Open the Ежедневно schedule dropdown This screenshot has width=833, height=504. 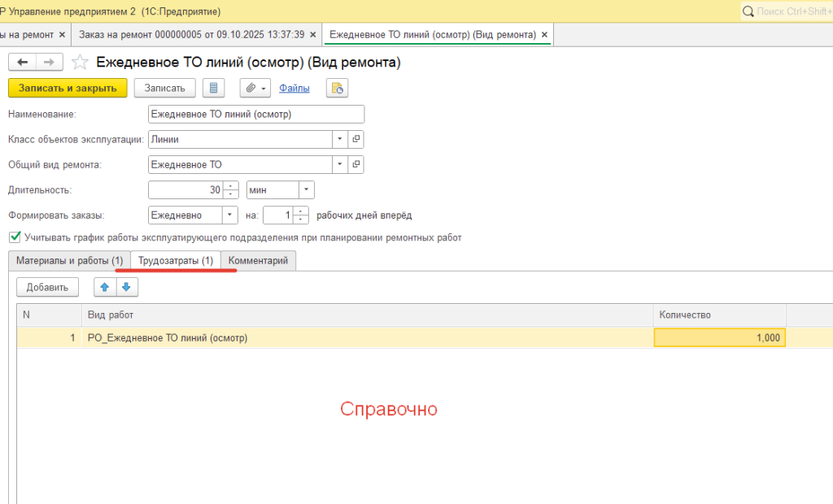230,215
